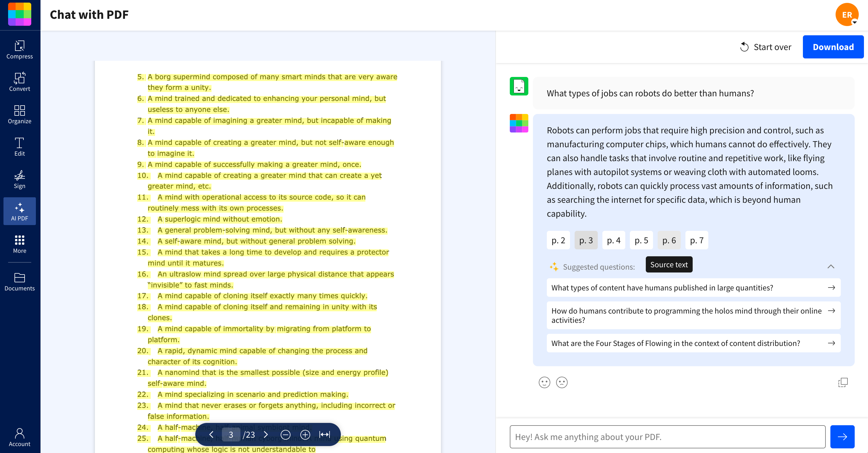868x453 pixels.
Task: Click the sad face feedback icon
Action: pos(562,382)
